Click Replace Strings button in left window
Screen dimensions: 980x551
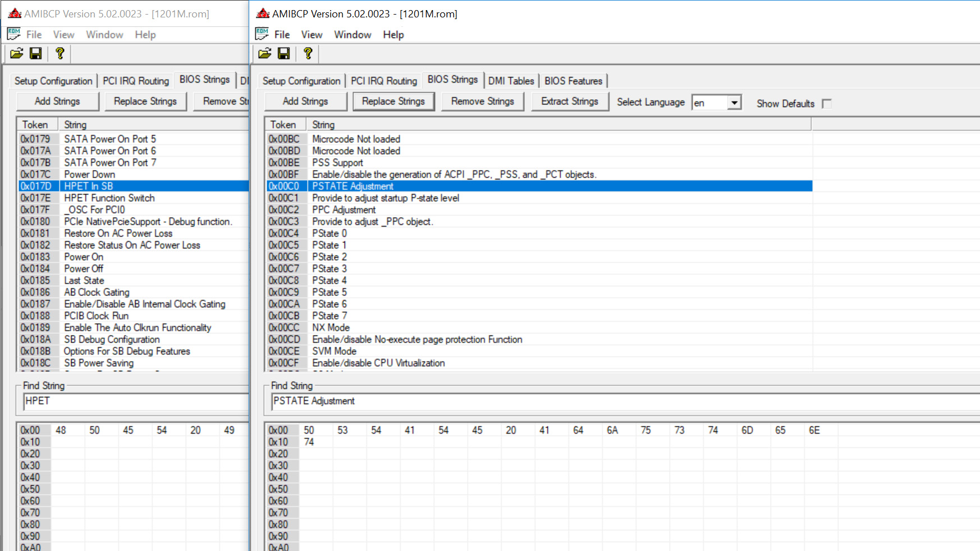point(145,102)
